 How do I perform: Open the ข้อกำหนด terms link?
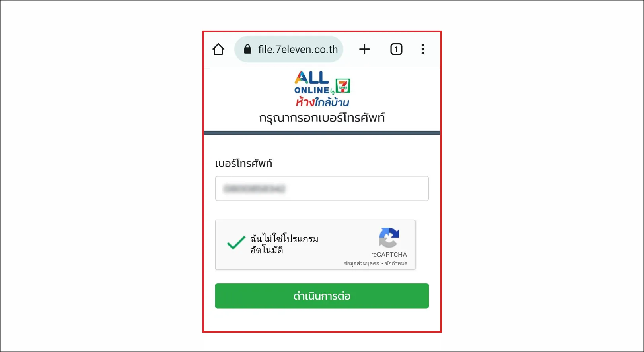tap(396, 263)
